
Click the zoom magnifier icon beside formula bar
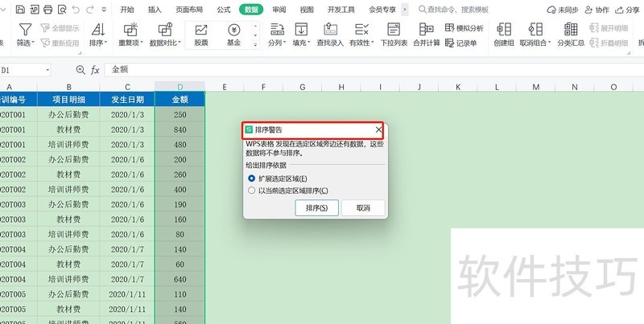click(x=80, y=70)
